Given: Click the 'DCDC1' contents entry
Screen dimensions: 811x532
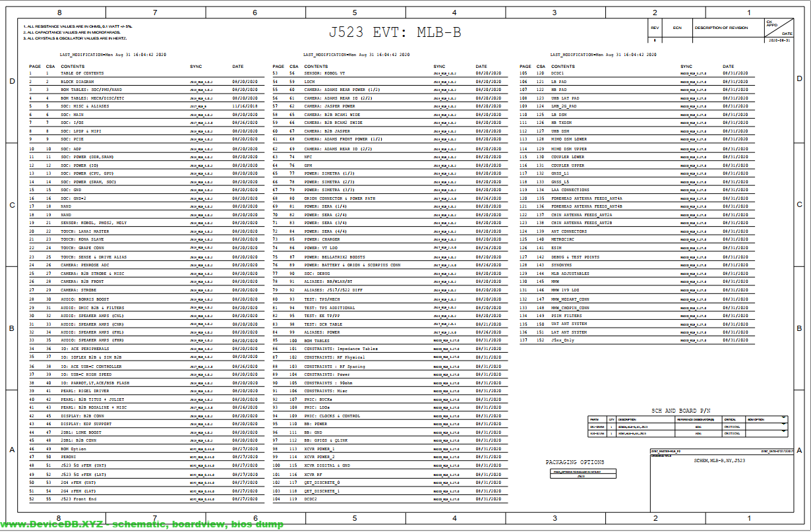Looking at the screenshot, I should click(558, 73).
